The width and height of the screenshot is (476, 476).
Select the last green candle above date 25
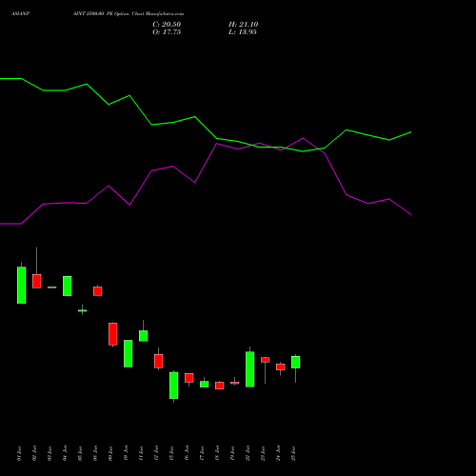296,362
